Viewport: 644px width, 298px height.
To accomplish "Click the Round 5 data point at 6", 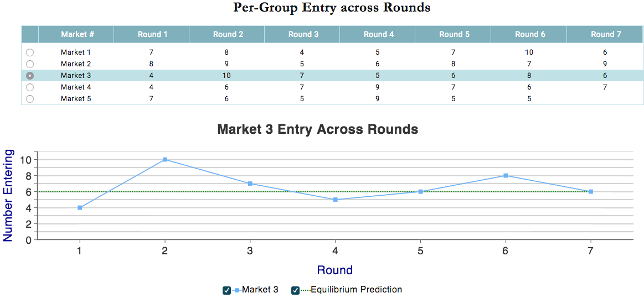I will (x=421, y=191).
